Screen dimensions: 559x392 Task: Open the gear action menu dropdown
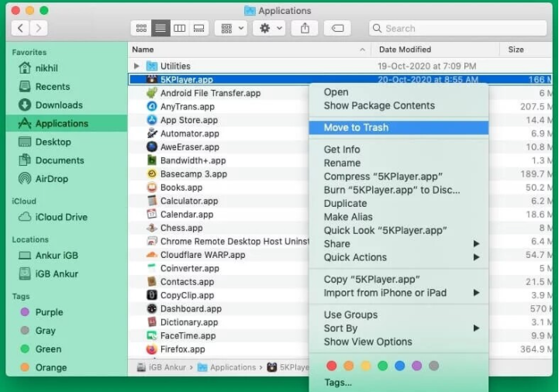click(270, 28)
